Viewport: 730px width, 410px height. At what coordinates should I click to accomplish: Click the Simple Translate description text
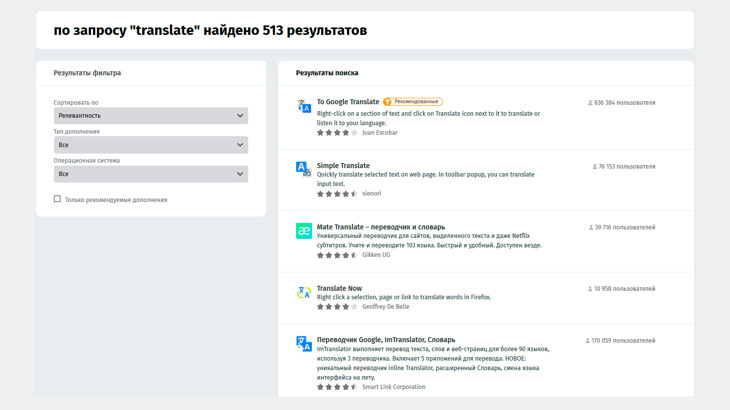pyautogui.click(x=426, y=179)
